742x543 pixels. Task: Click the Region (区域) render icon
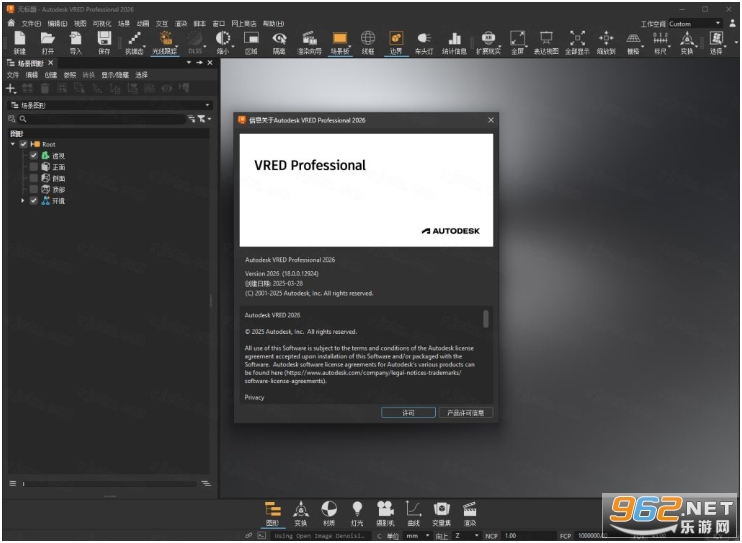tap(251, 39)
